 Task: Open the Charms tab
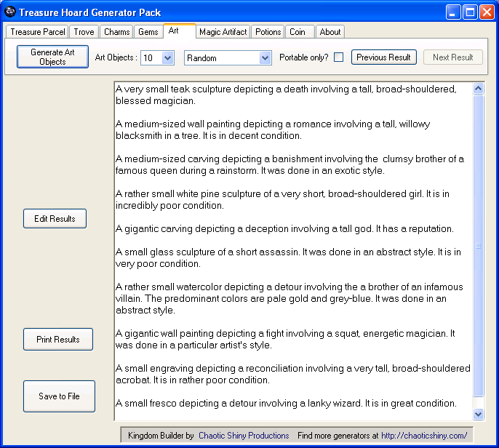tap(117, 32)
